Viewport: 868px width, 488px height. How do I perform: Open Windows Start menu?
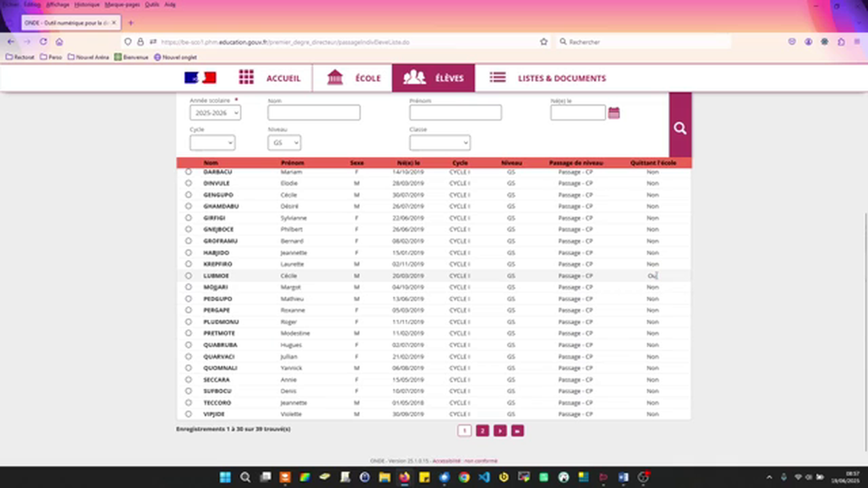click(225, 477)
